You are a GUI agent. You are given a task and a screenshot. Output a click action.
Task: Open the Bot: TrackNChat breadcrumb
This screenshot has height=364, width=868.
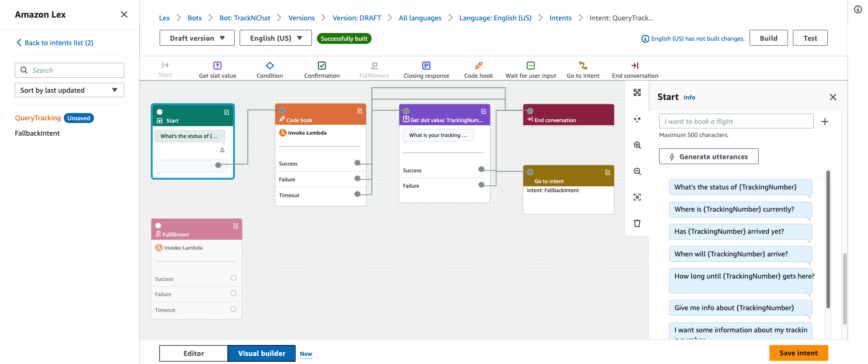pyautogui.click(x=245, y=18)
